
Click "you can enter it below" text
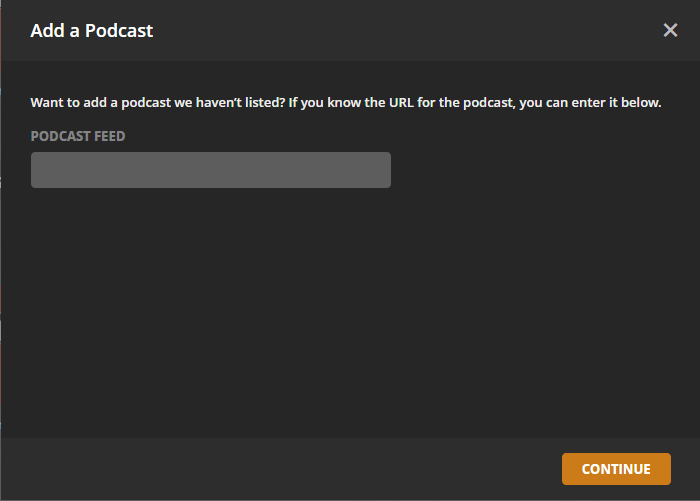click(x=590, y=103)
